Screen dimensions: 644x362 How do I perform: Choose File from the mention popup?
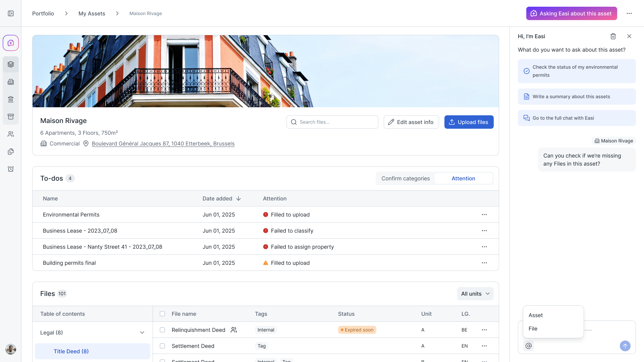coord(533,328)
